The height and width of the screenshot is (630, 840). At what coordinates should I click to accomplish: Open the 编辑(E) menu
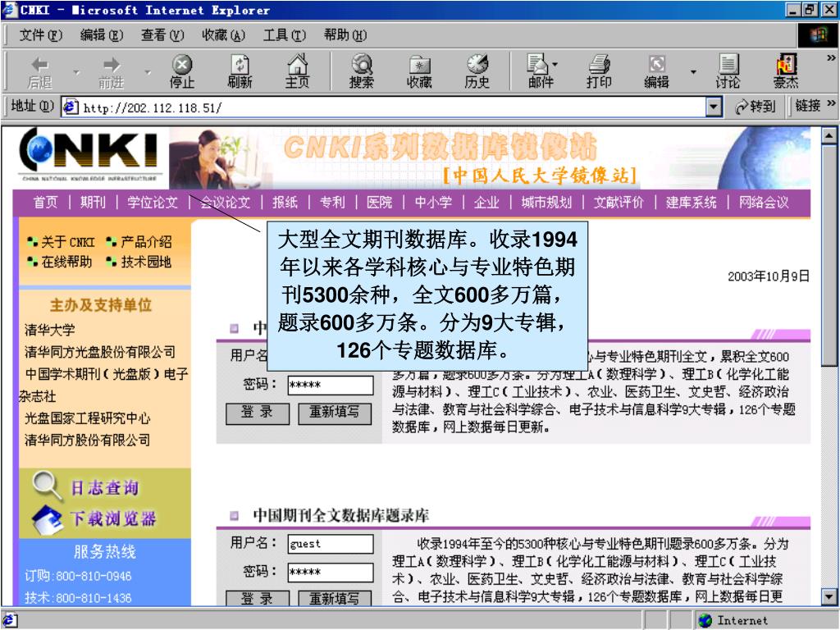click(x=101, y=35)
